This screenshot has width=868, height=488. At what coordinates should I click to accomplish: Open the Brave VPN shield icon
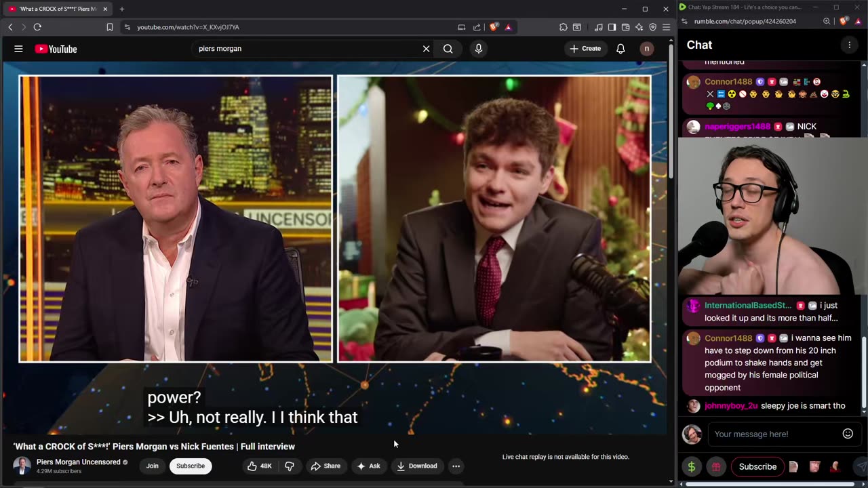tap(652, 27)
